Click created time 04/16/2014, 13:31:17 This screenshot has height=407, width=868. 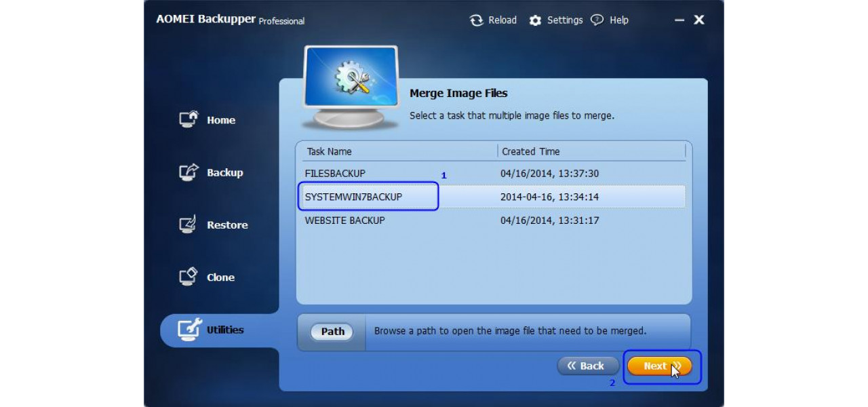pos(549,220)
